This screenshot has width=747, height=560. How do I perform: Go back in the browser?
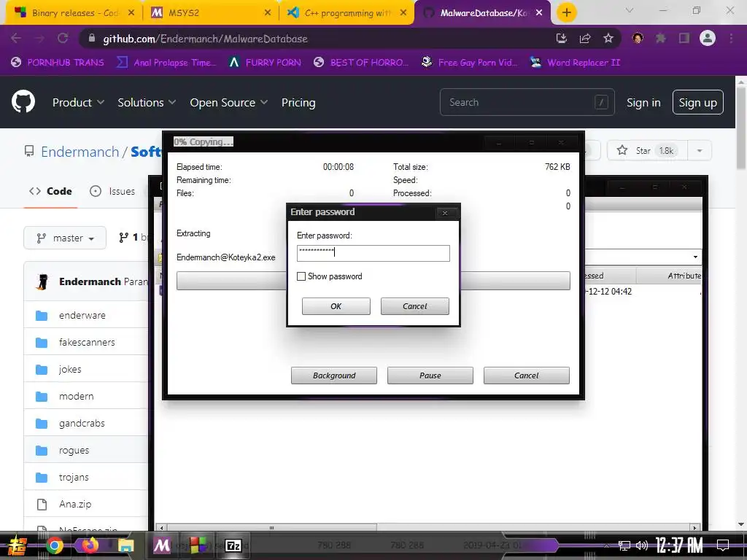16,38
